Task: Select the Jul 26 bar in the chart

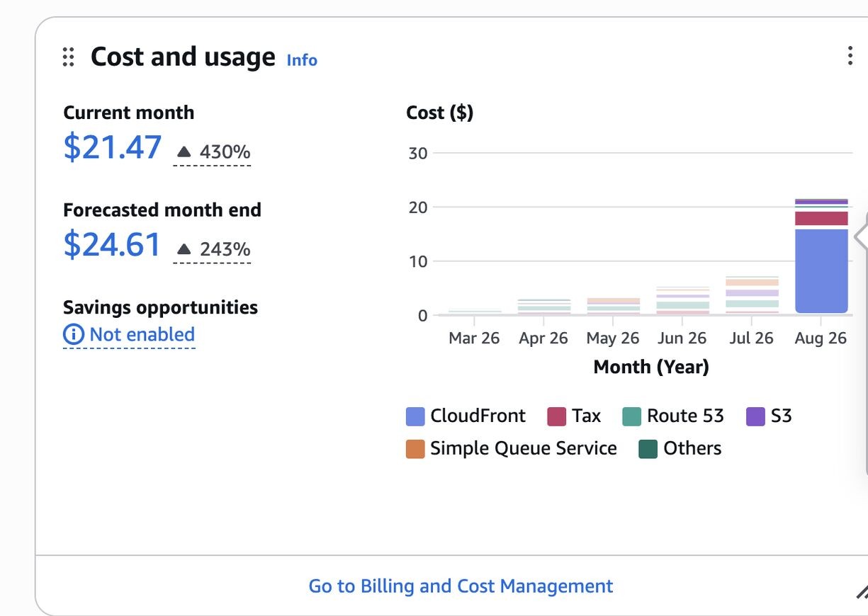Action: (752, 295)
